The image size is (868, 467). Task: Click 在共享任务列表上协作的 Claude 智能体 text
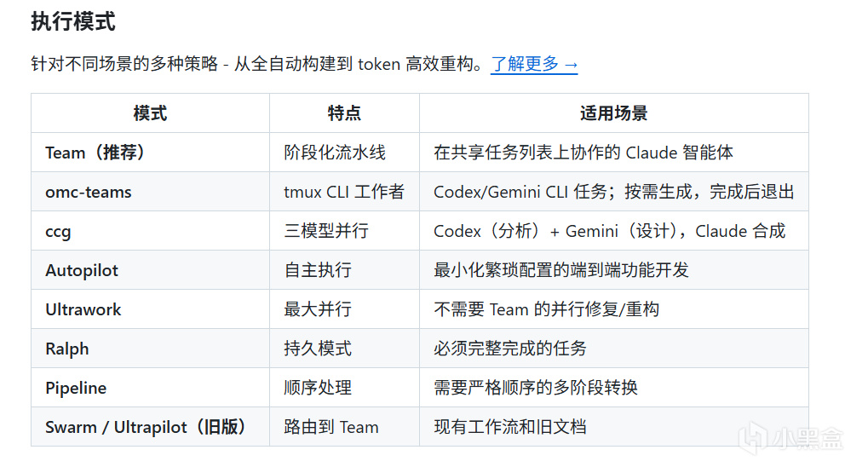[583, 153]
